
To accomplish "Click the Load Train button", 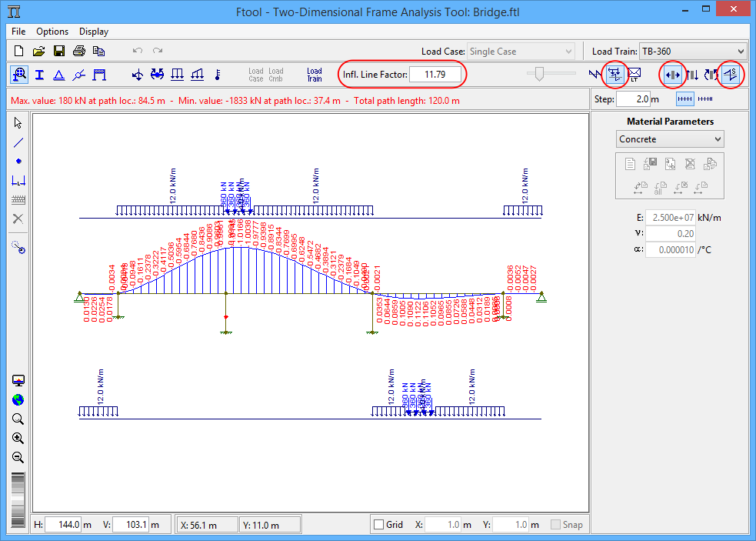I will click(x=314, y=75).
